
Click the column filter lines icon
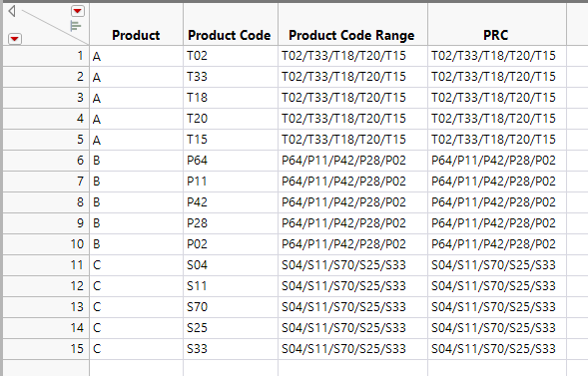(76, 26)
